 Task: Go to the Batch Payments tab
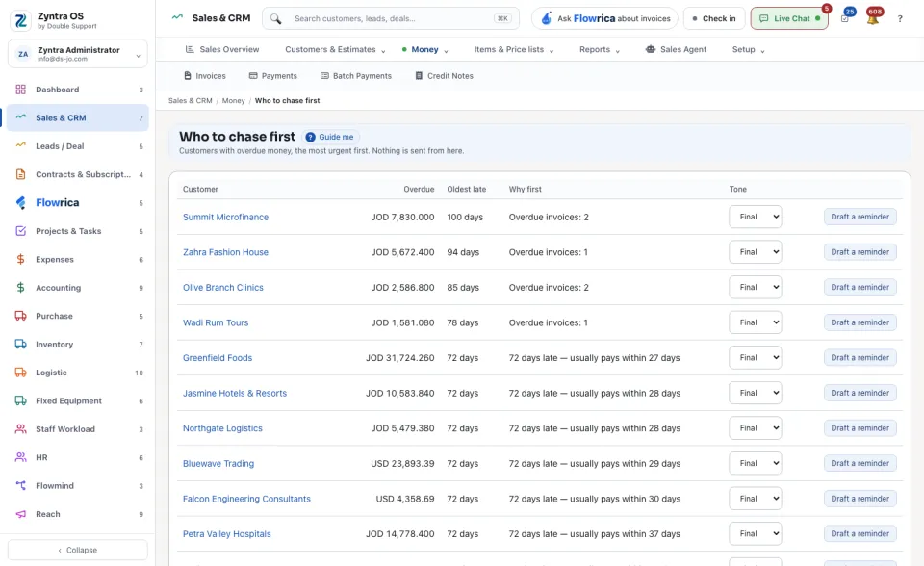point(355,76)
